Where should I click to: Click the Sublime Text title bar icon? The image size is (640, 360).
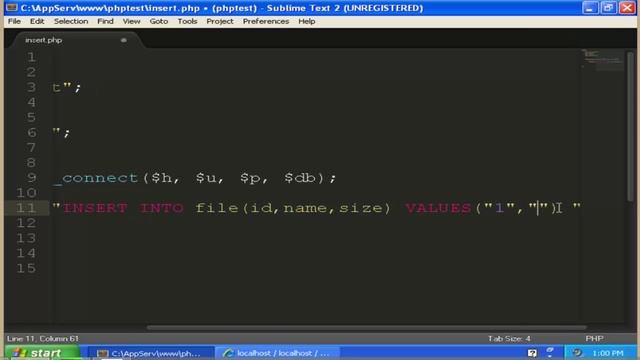[11, 8]
